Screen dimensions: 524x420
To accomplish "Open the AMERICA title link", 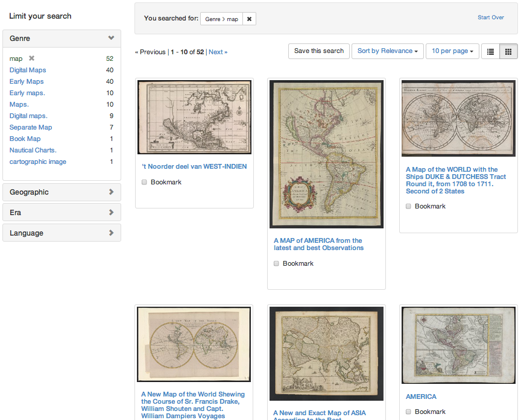I will (421, 396).
